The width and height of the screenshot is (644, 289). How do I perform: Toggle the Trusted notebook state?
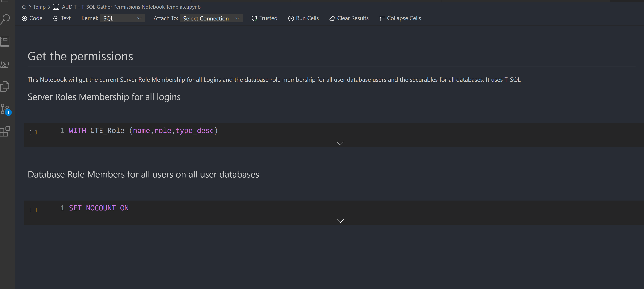[x=265, y=18]
